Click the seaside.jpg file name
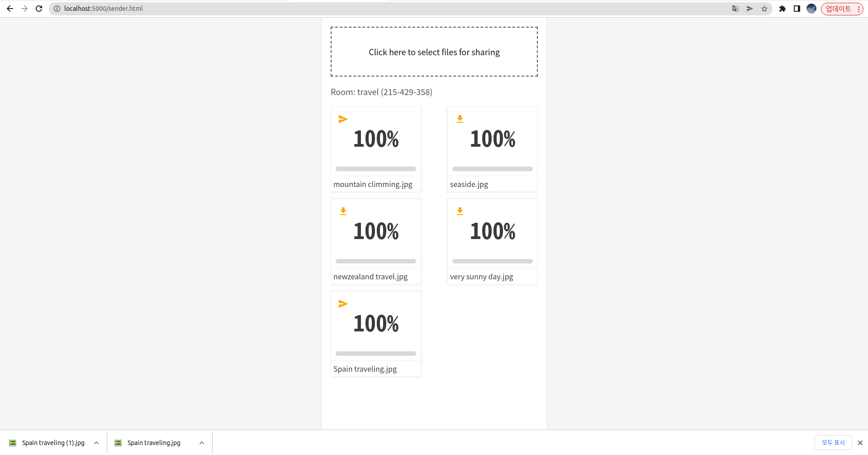The width and height of the screenshot is (868, 455). click(469, 184)
